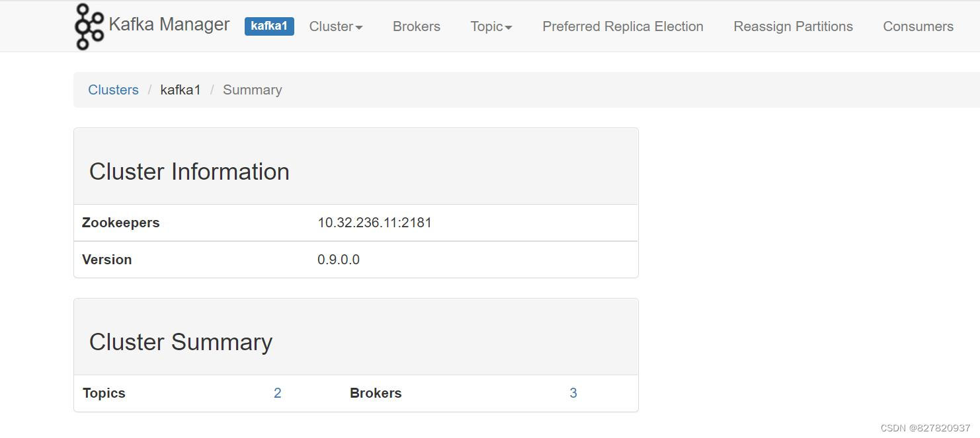Click the Summary breadcrumb item

pyautogui.click(x=252, y=90)
